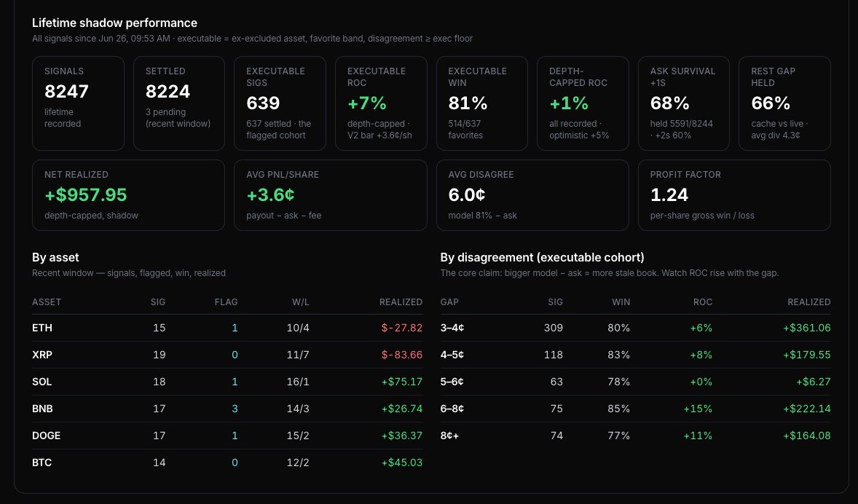Click the 6–8¢ gap row label
858x504 pixels.
pyautogui.click(x=452, y=409)
